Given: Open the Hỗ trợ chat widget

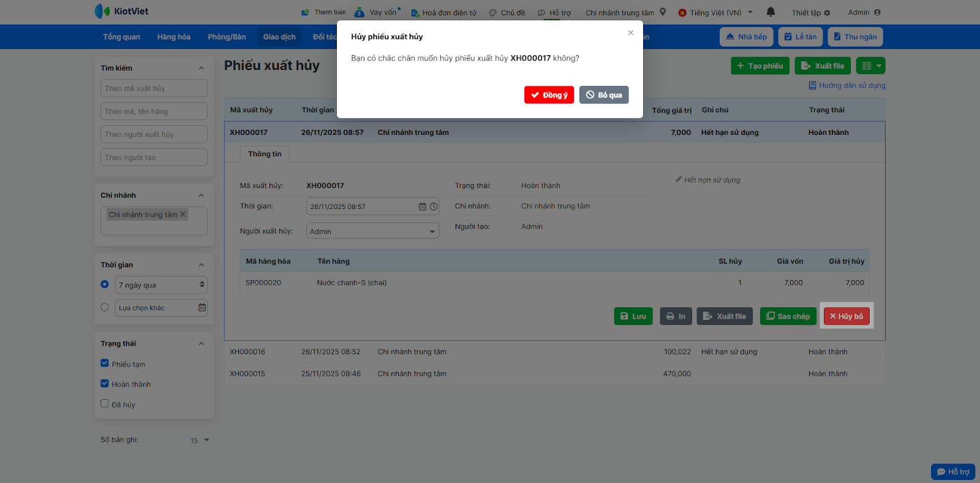Looking at the screenshot, I should tap(953, 471).
